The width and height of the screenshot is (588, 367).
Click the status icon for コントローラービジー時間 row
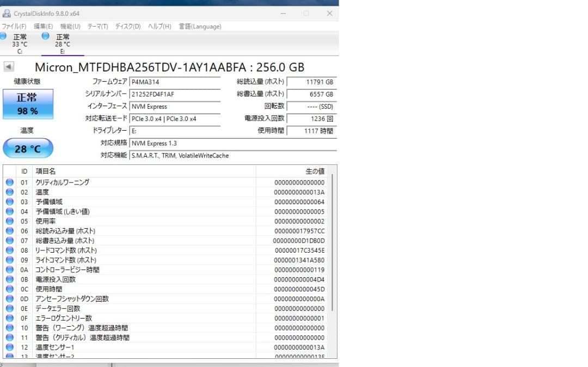click(x=10, y=270)
